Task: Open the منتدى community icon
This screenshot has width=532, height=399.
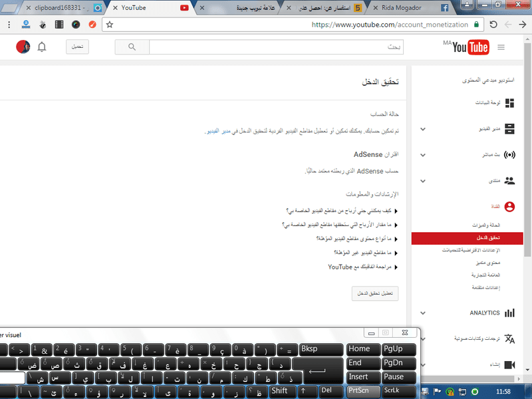Action: coord(511,180)
